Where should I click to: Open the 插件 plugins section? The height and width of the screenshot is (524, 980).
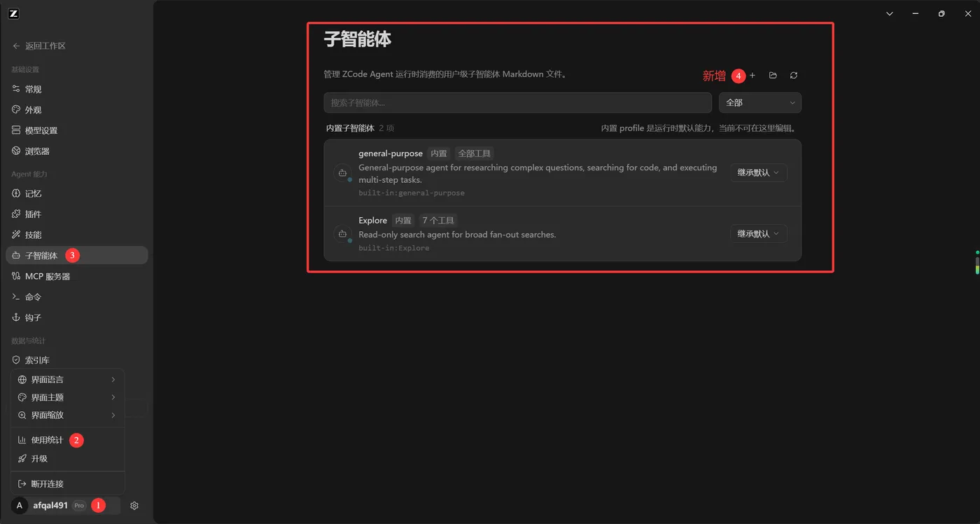tap(76, 214)
